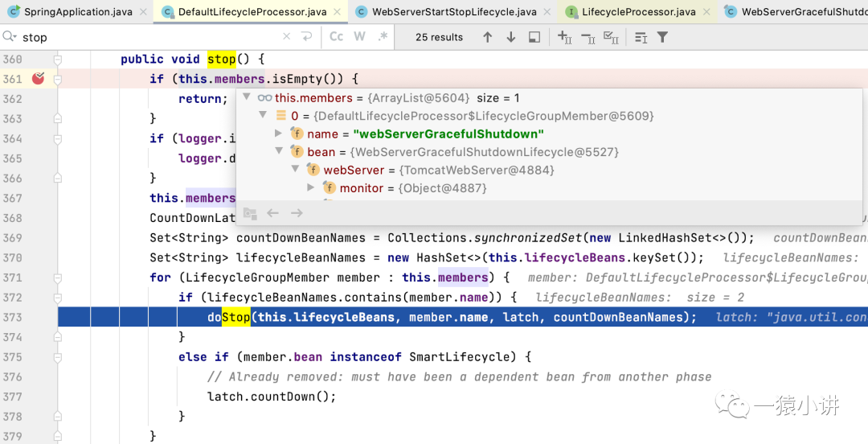Expand the name field node

[279, 134]
